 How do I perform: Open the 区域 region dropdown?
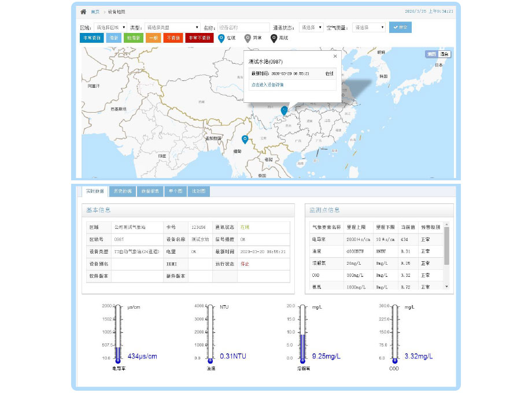tap(110, 27)
